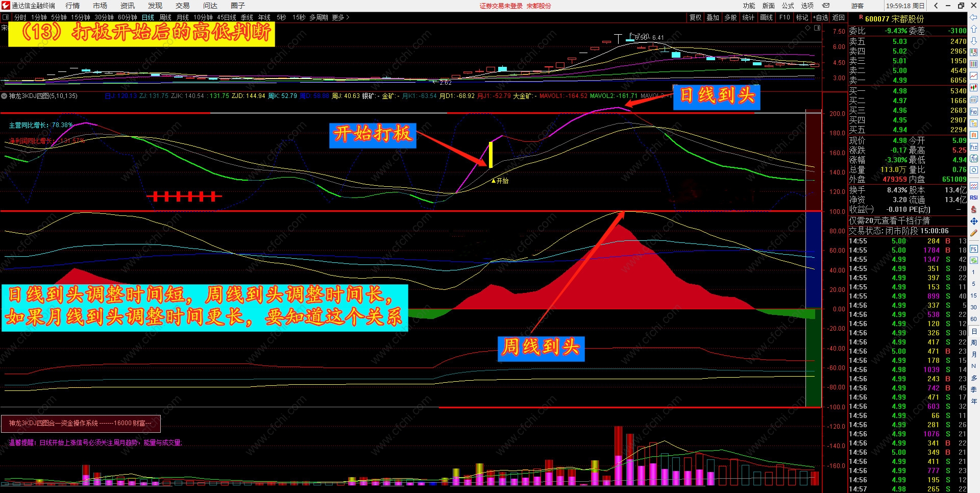Switch to the 周线 weekly period tab
The height and width of the screenshot is (493, 980).
click(x=165, y=17)
